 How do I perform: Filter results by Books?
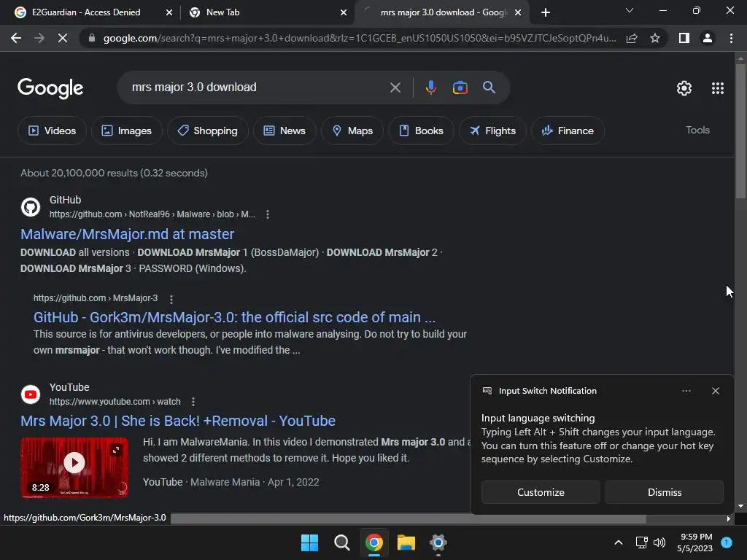[x=421, y=131]
